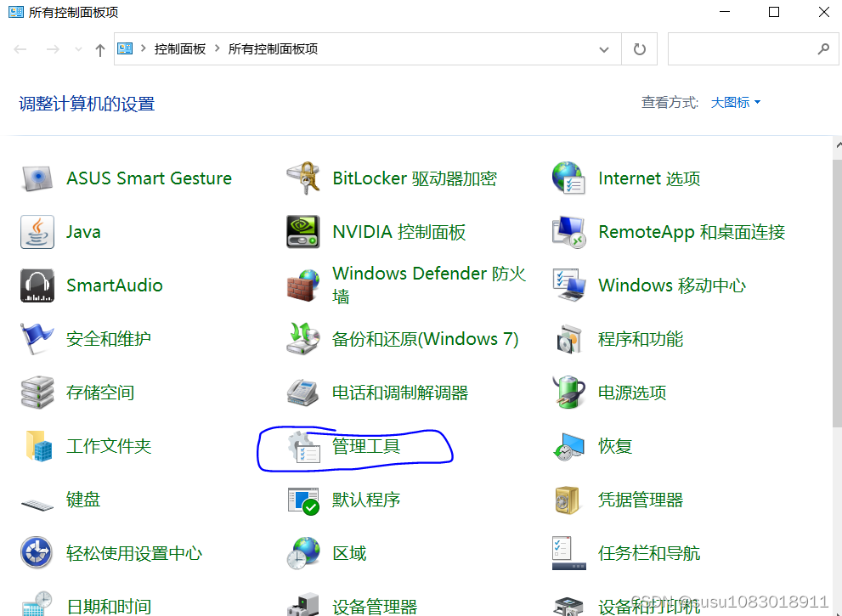Maximize the control panel window
Screen dimensions: 842x616
point(774,12)
